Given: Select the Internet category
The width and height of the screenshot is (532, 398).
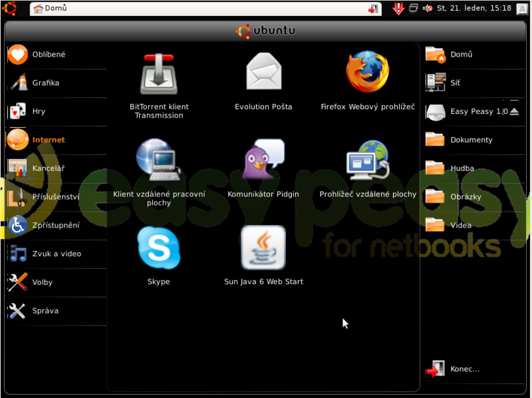Looking at the screenshot, I should click(57, 140).
